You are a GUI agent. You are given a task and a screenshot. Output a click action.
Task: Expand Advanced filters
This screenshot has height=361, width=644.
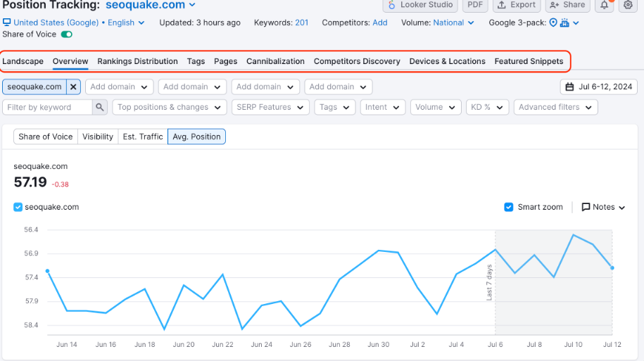coord(556,107)
